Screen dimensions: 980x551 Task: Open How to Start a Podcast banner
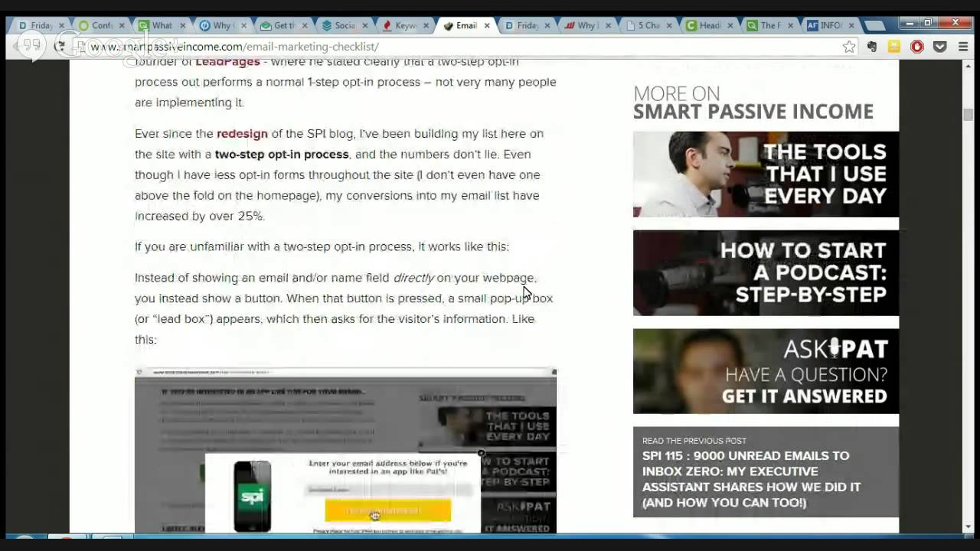(x=766, y=272)
